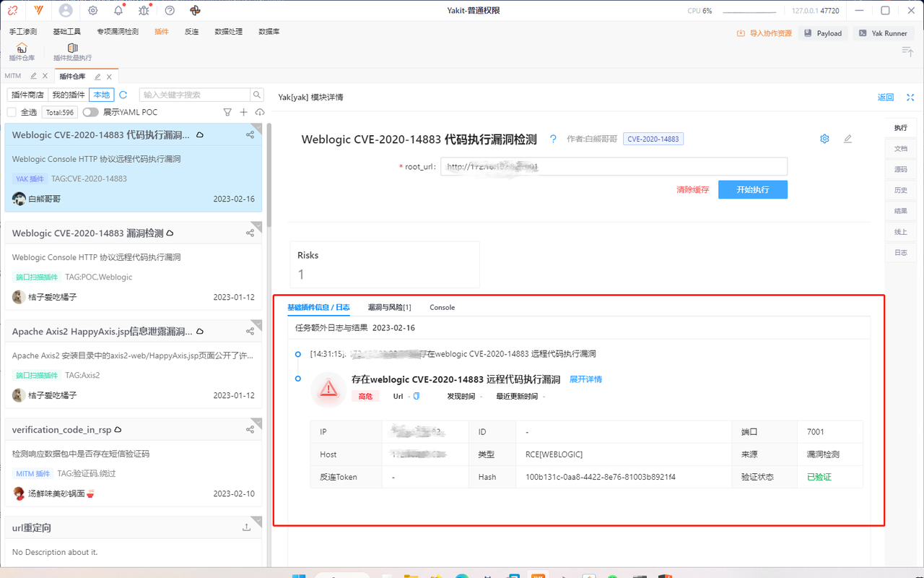Open the settings gear in the title bar

point(93,11)
